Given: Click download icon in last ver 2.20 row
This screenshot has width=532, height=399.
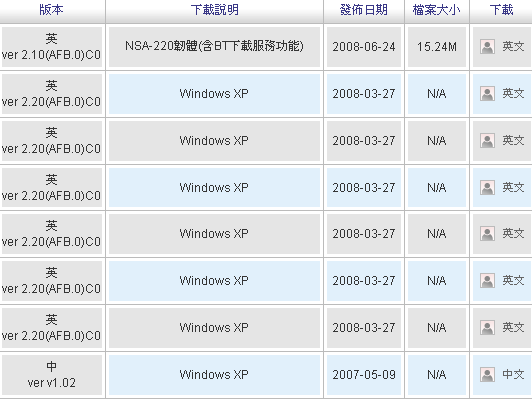Looking at the screenshot, I should 487,328.
